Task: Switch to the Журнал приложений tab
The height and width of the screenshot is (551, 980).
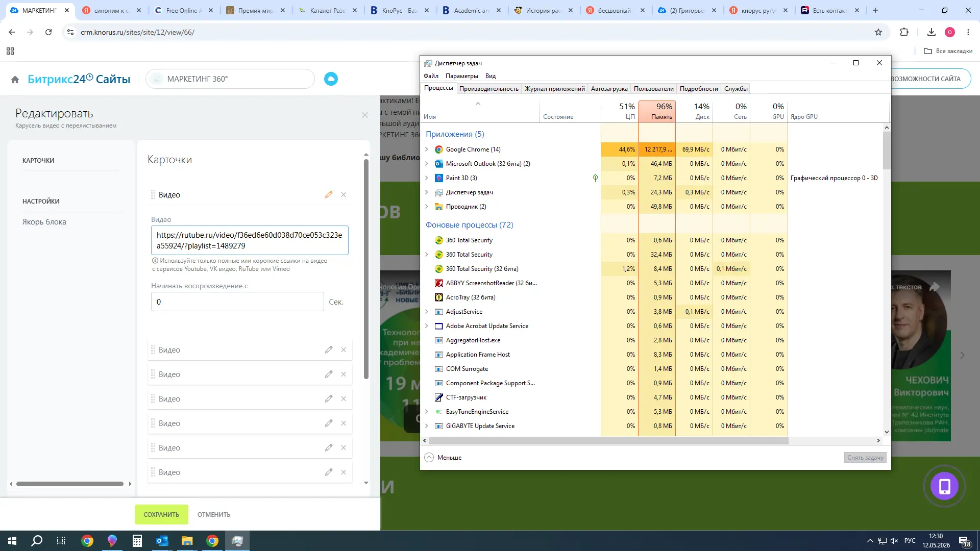Action: click(554, 89)
